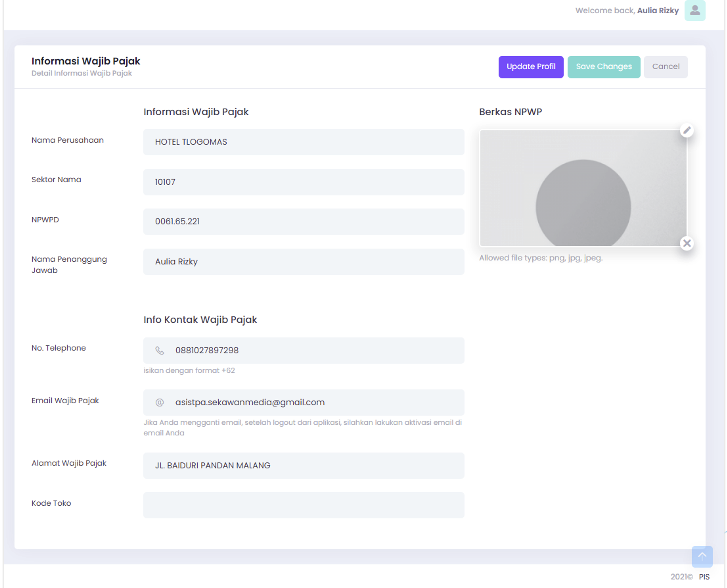
Task: Cancel the profile editing
Action: pos(666,67)
